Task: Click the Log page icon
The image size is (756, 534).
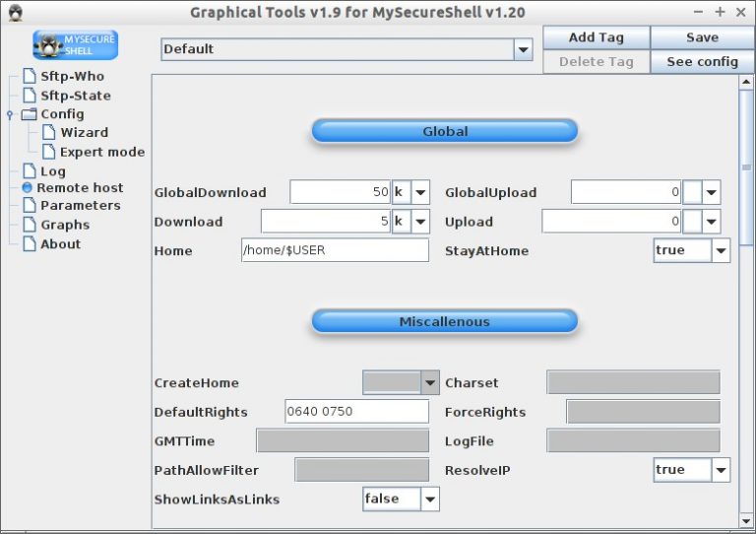Action: point(30,170)
